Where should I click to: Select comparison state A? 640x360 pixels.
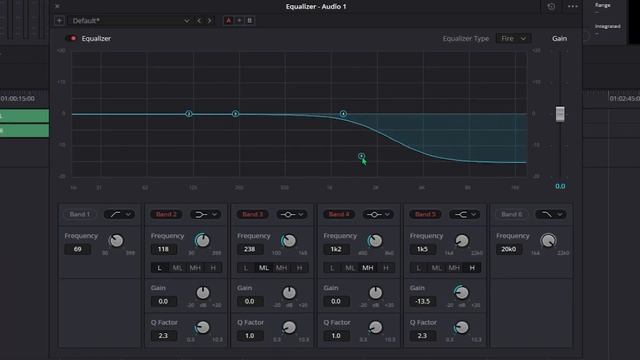point(229,20)
